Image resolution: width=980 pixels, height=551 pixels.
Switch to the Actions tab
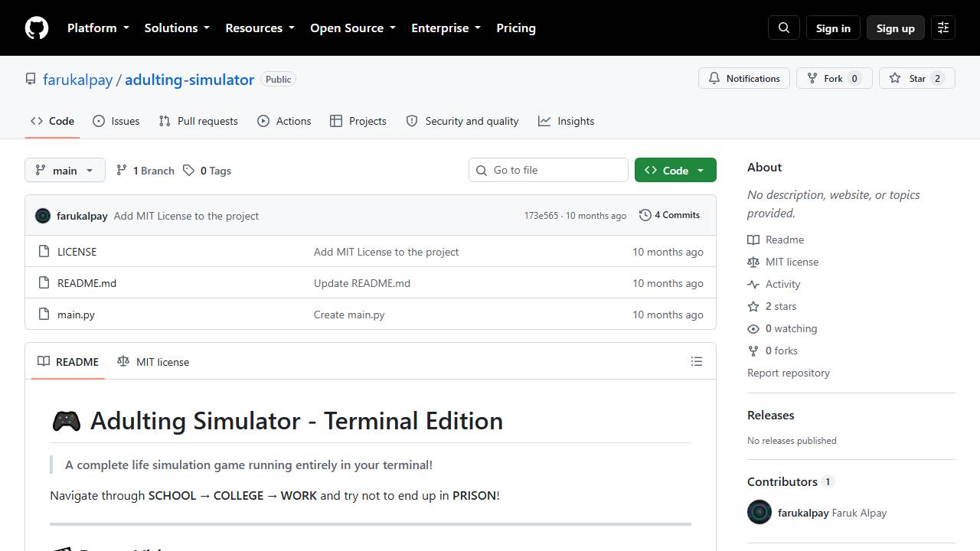pyautogui.click(x=284, y=121)
